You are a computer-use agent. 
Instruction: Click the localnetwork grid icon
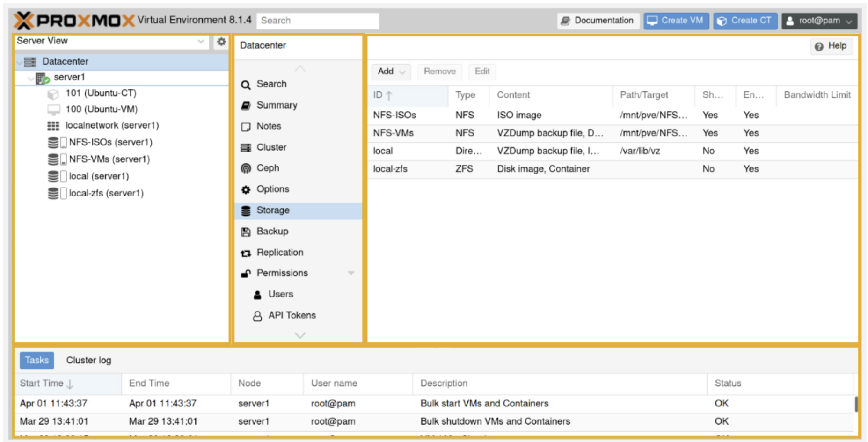point(53,126)
